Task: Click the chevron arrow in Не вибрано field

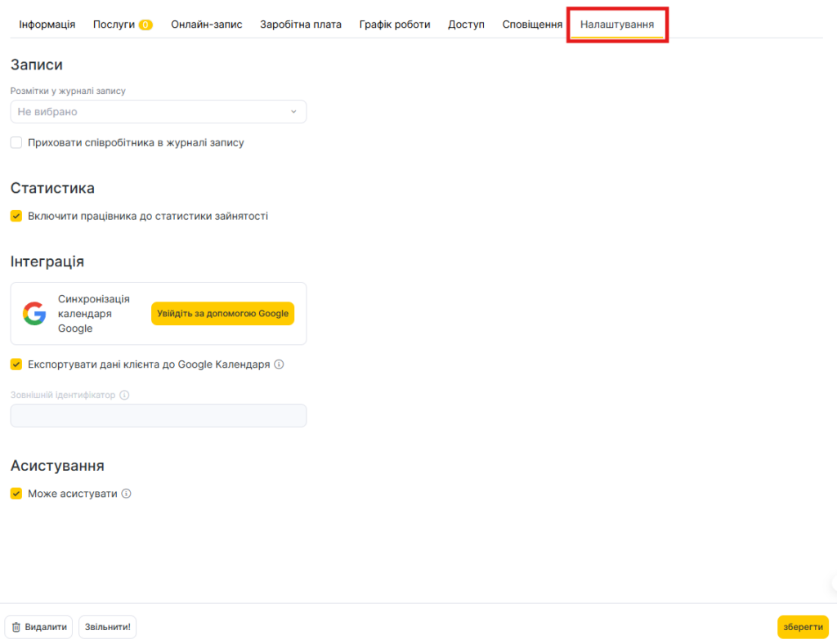Action: point(293,111)
